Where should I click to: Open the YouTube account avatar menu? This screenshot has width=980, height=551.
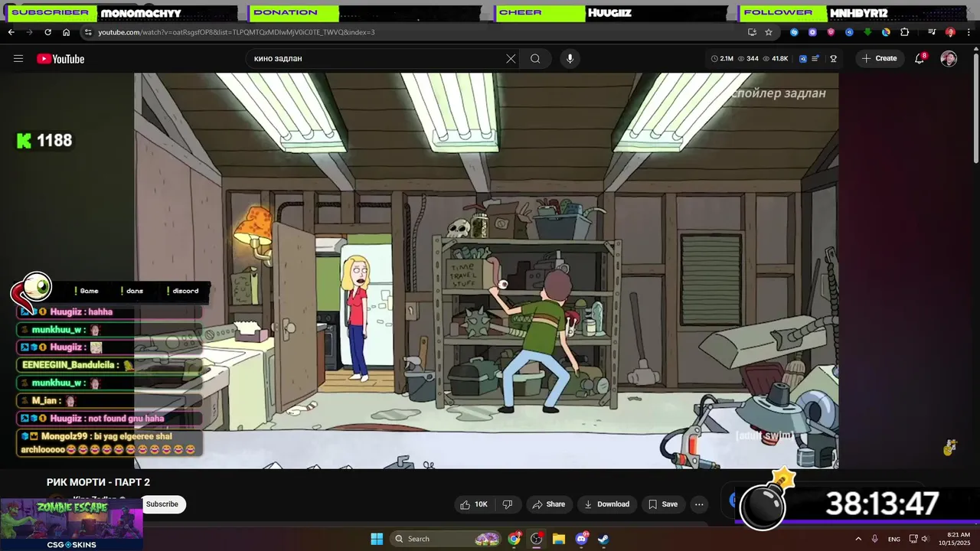(x=949, y=59)
